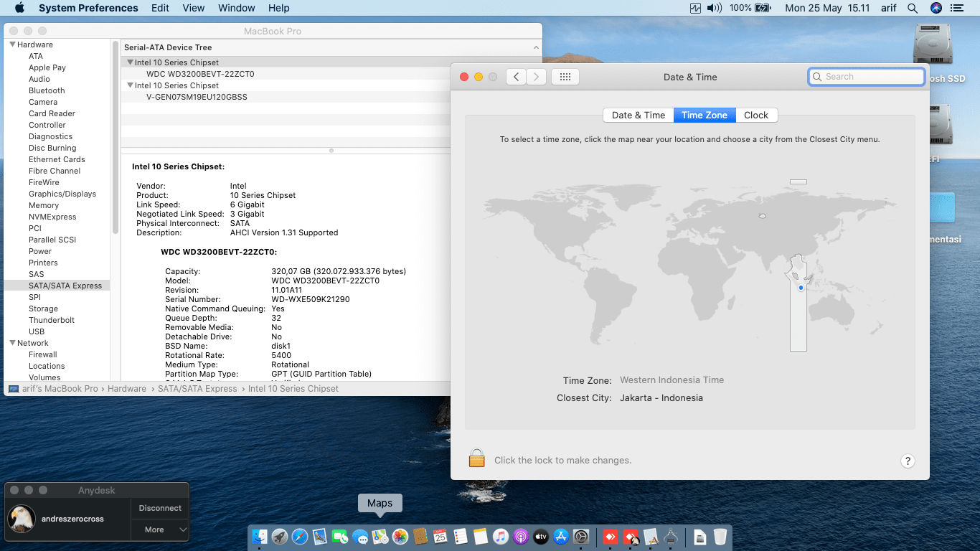Image resolution: width=980 pixels, height=551 pixels.
Task: Click the Search field in Date & Time
Action: coord(866,77)
